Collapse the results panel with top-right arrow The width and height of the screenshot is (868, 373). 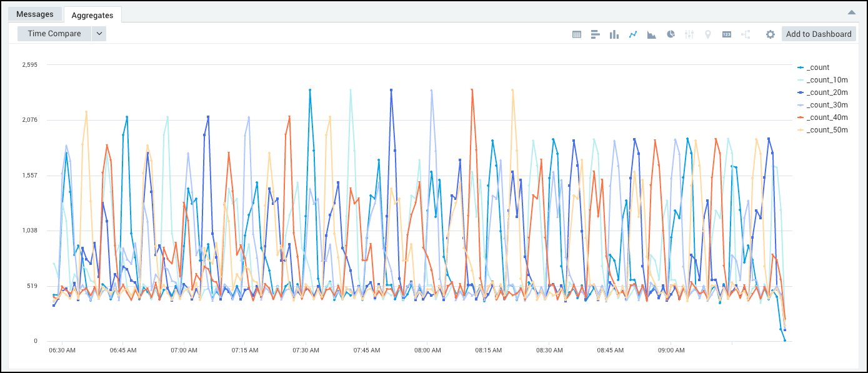(x=851, y=12)
